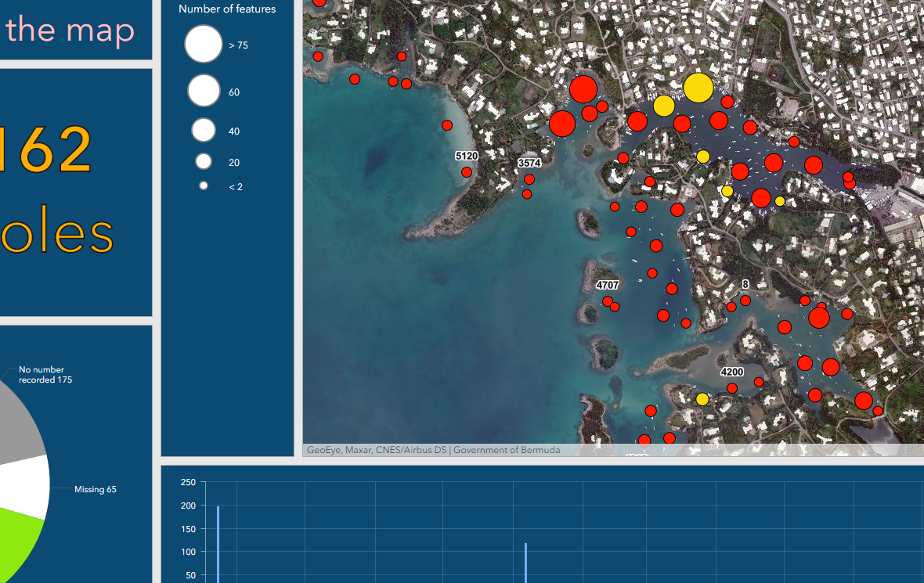924x583 pixels.
Task: Click the cluster labeled 8
Action: tap(745, 283)
